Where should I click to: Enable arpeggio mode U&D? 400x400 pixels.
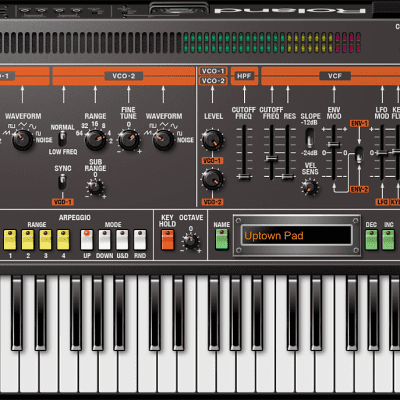click(x=122, y=240)
